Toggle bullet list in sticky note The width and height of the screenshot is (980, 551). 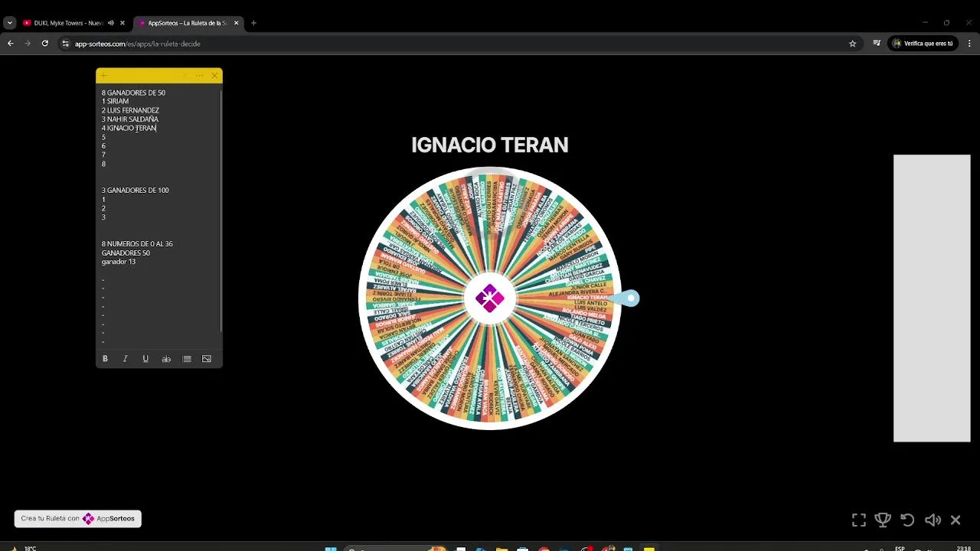(187, 359)
